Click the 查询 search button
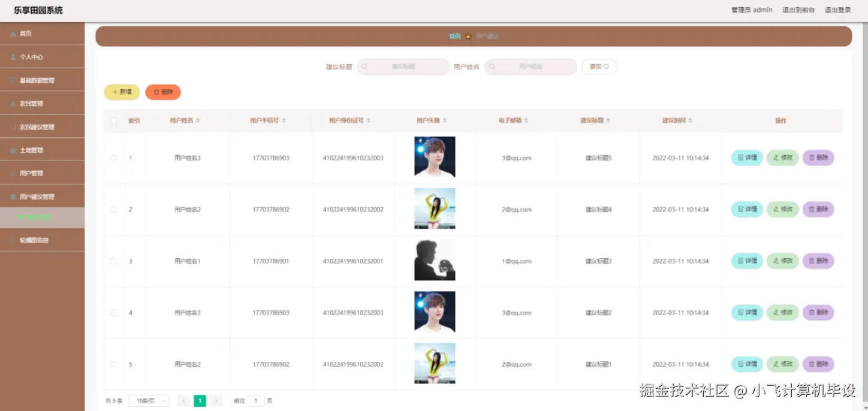The width and height of the screenshot is (868, 411). click(599, 67)
